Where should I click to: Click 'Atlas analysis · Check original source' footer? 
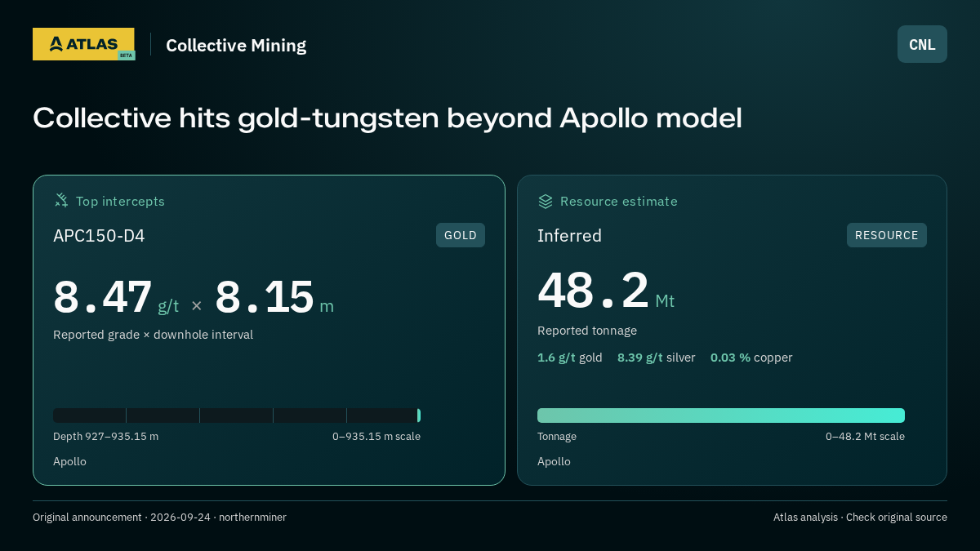860,518
